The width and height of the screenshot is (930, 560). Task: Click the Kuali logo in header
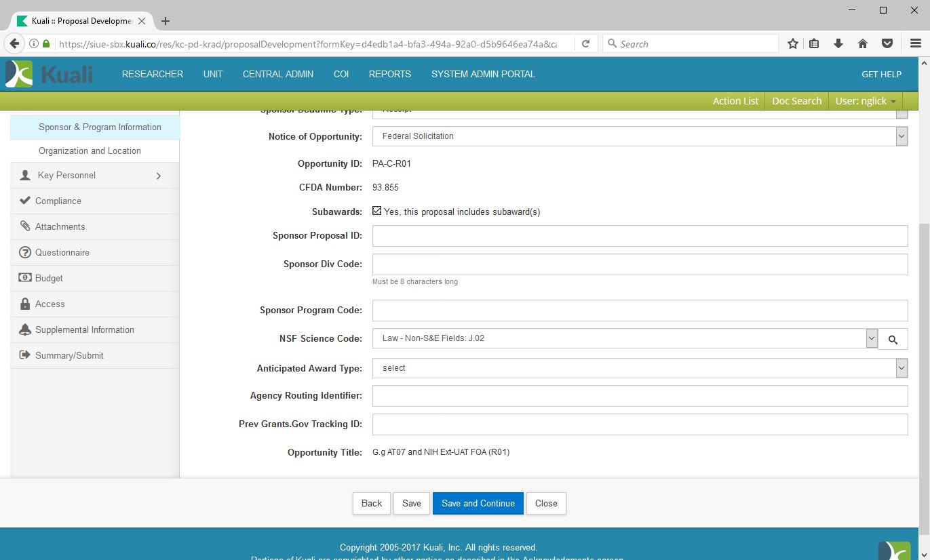(x=49, y=74)
